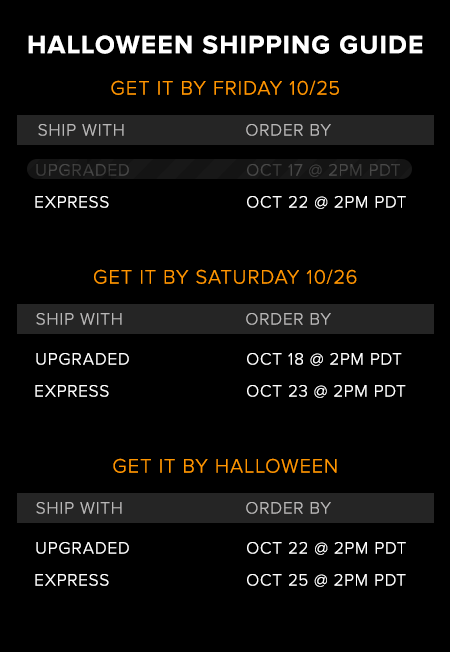
Task: Choose Express shipping under Friday 10/25
Action: pyautogui.click(x=72, y=202)
